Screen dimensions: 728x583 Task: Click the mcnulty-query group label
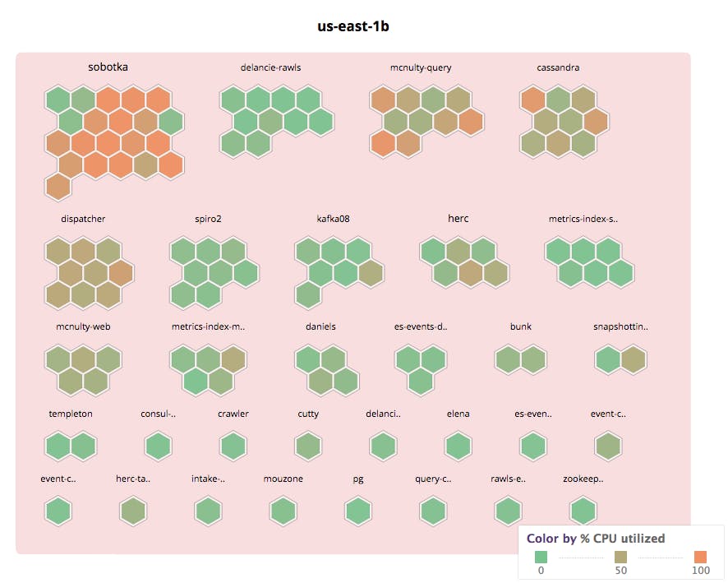pos(421,67)
